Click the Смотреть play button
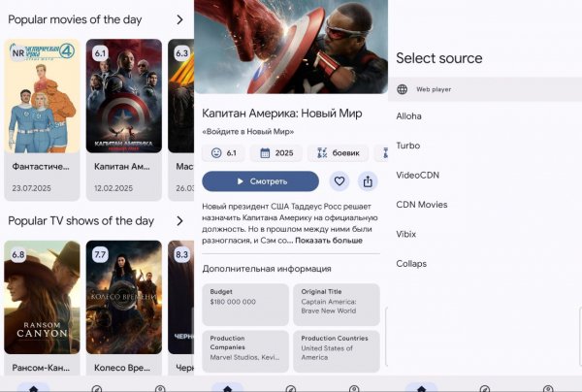582x392 pixels. click(260, 181)
